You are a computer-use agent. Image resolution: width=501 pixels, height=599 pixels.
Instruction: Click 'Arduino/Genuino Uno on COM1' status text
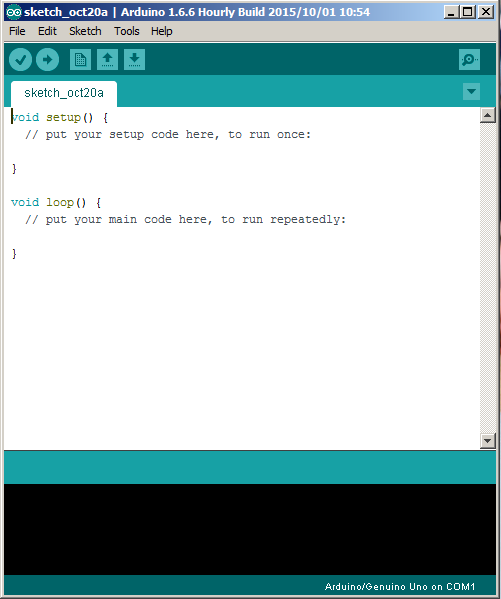(x=400, y=586)
